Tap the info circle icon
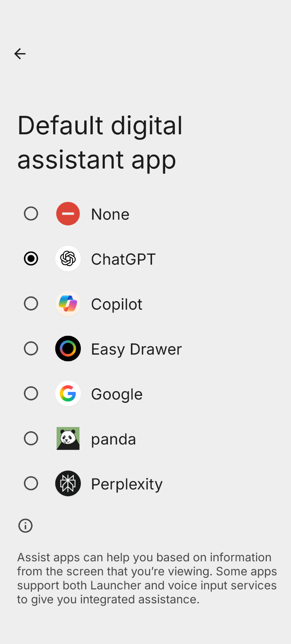 (x=25, y=526)
